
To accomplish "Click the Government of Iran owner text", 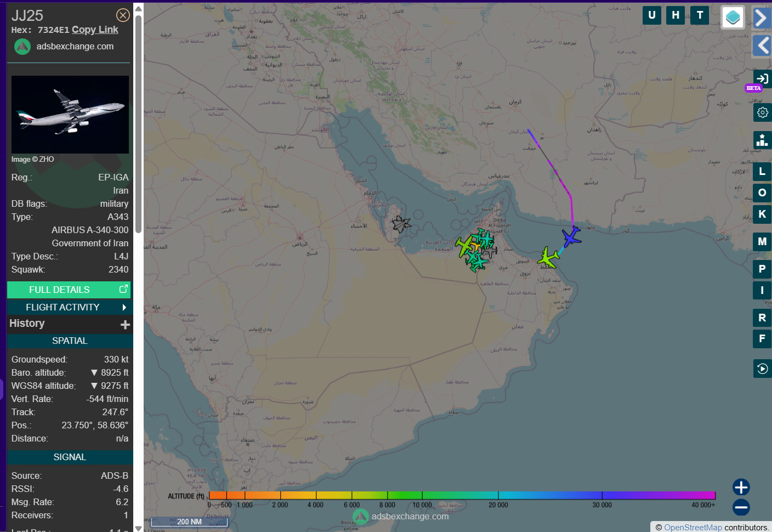I will tap(90, 243).
